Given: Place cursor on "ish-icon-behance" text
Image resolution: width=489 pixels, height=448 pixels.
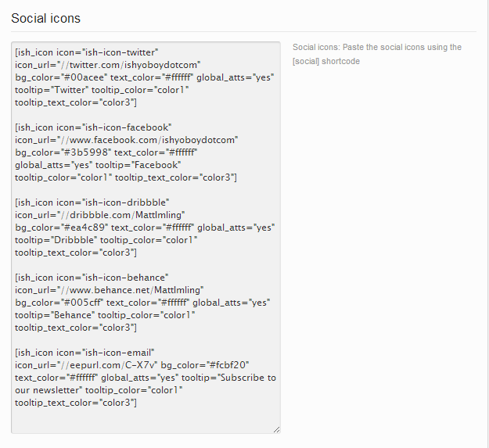Looking at the screenshot, I should point(125,278).
